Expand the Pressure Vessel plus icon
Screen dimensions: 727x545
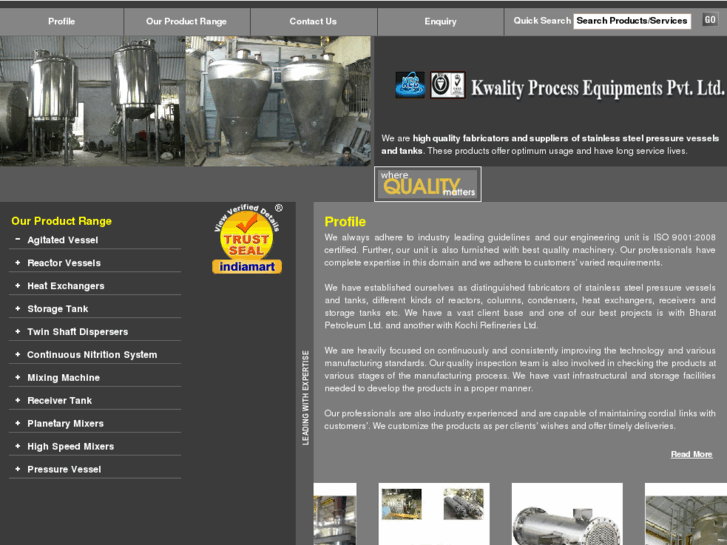pos(18,469)
